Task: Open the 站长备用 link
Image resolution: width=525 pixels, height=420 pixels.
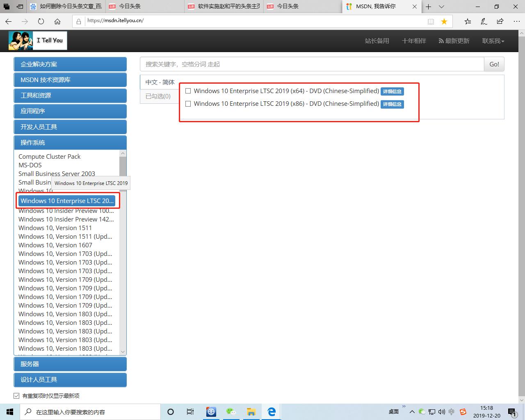Action: pyautogui.click(x=377, y=41)
